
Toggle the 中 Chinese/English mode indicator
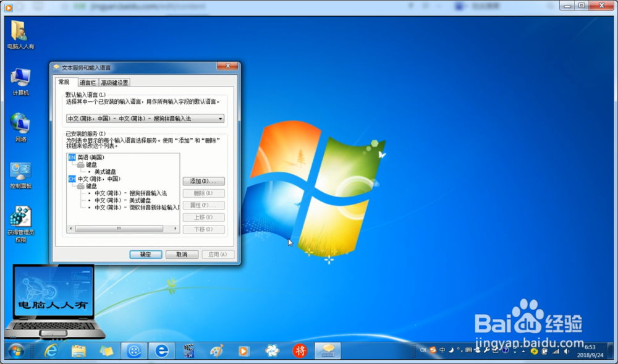click(442, 350)
